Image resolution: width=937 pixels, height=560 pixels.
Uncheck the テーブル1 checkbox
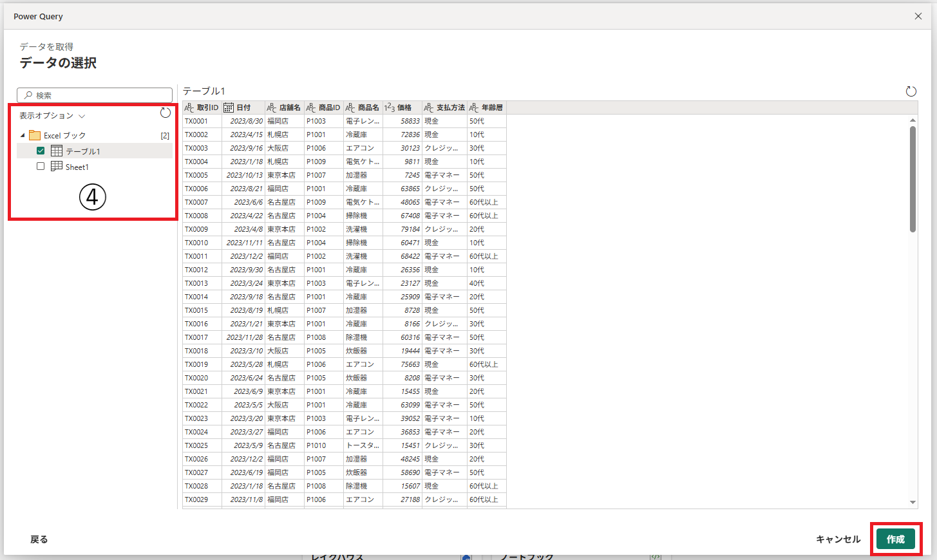41,151
